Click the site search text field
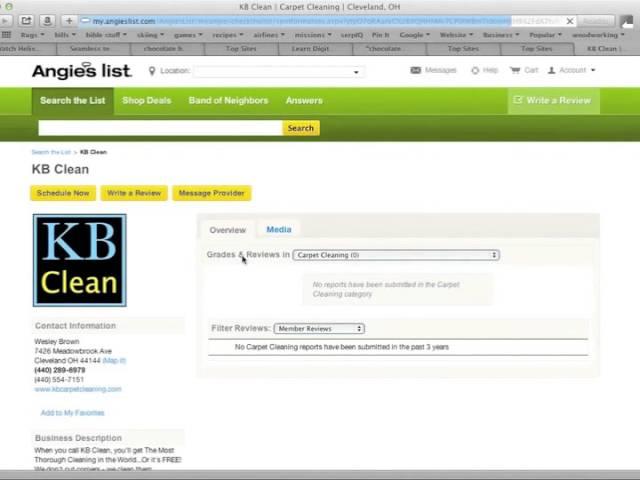The height and width of the screenshot is (480, 640). pos(160,128)
